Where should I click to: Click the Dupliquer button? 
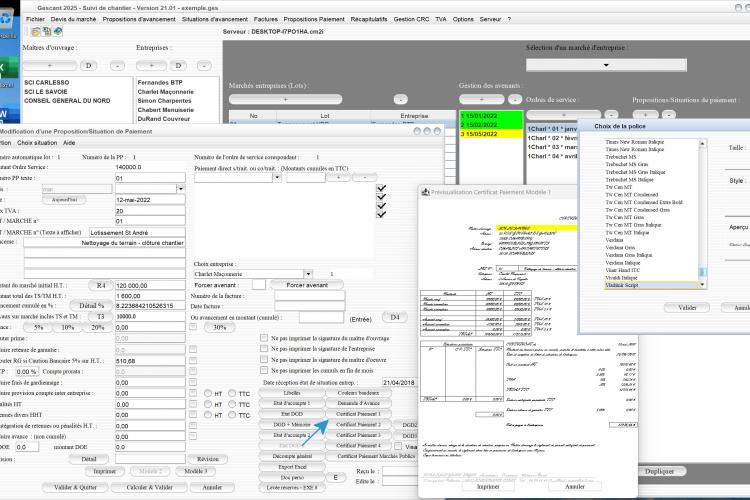pyautogui.click(x=659, y=471)
